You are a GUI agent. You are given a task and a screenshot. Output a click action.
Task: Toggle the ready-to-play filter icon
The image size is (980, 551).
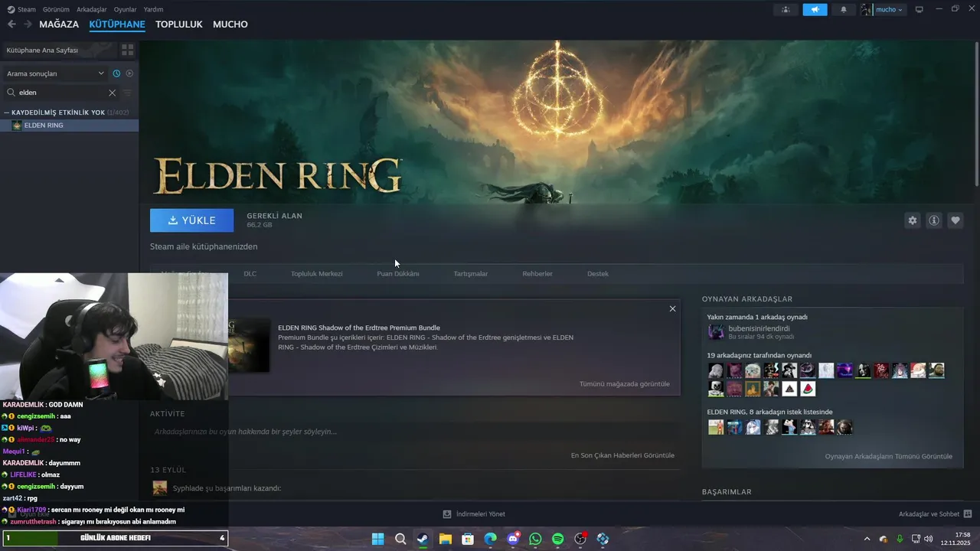129,73
